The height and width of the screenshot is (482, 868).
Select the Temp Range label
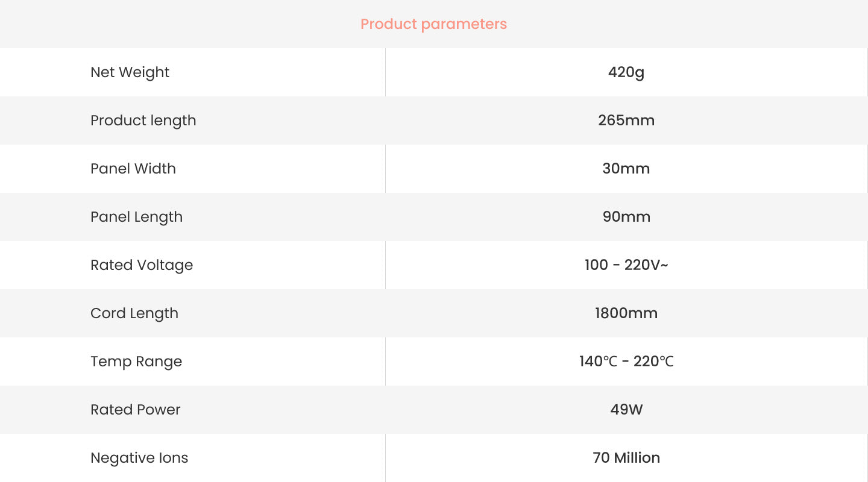pyautogui.click(x=136, y=361)
